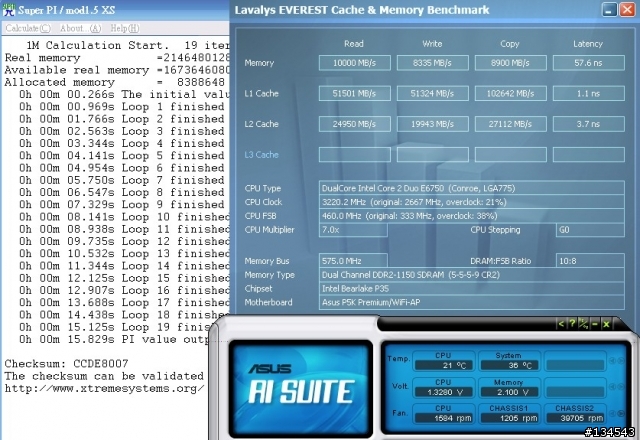Click the ASUS AI Suite logo panel
640x440 pixels.
(x=300, y=389)
